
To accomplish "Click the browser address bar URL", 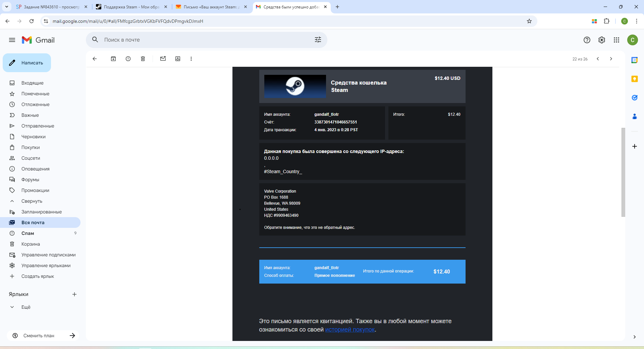I will (128, 21).
